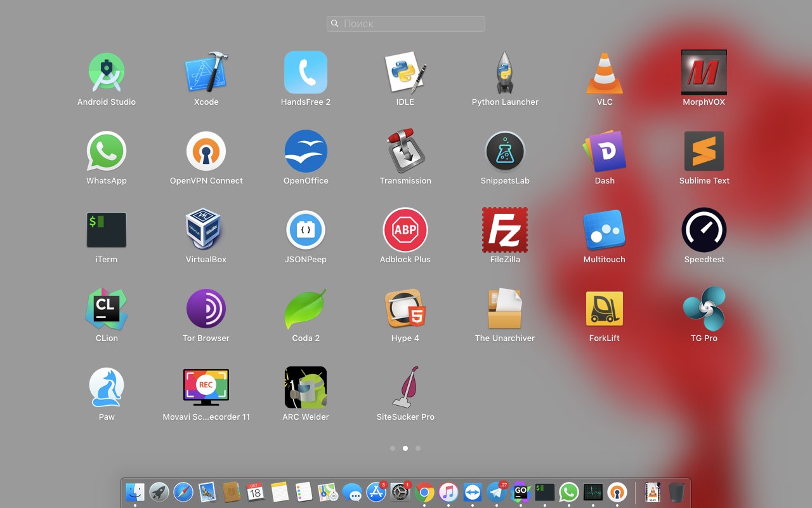
Task: Switch to Telegram in the Dock
Action: coord(497,492)
